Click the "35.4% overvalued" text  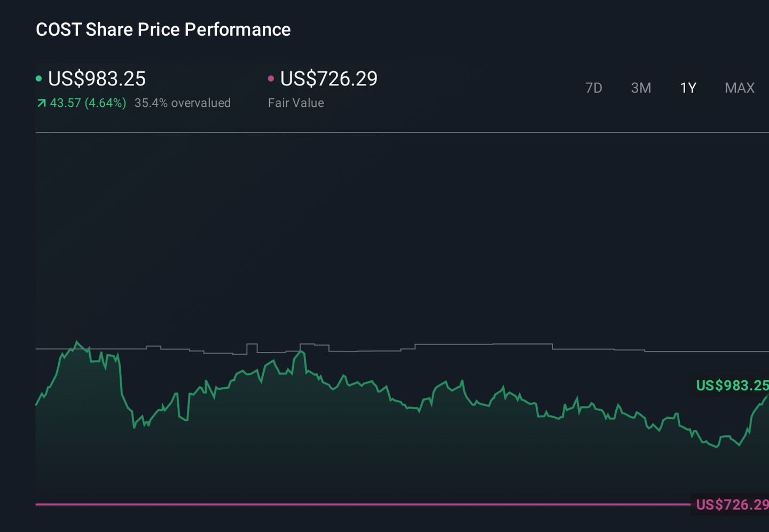click(183, 103)
